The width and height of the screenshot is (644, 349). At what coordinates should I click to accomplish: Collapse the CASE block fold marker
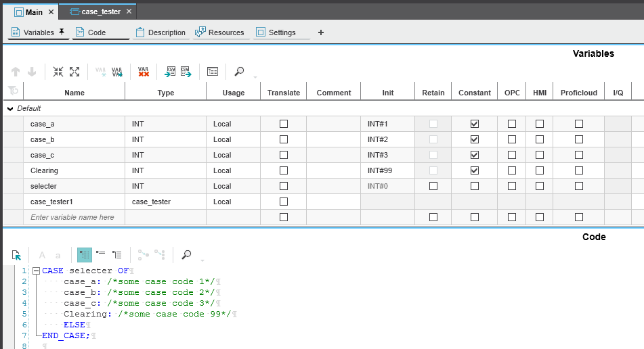(x=36, y=271)
